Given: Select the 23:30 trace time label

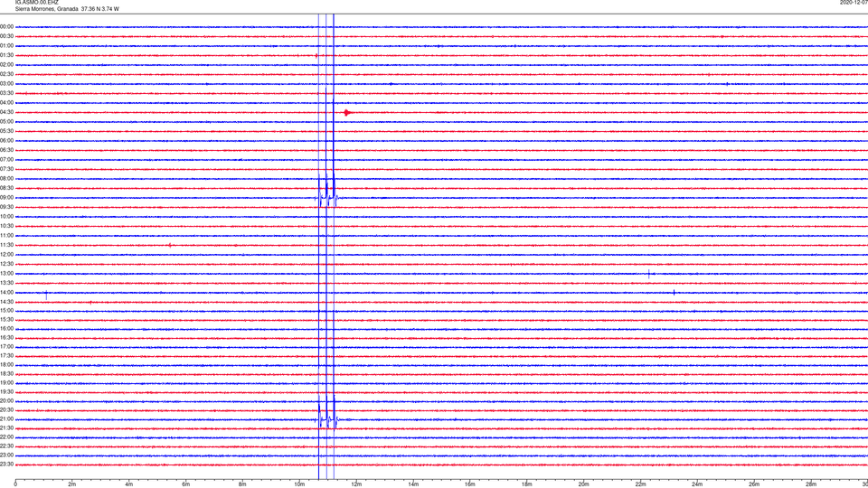Looking at the screenshot, I should (6, 465).
